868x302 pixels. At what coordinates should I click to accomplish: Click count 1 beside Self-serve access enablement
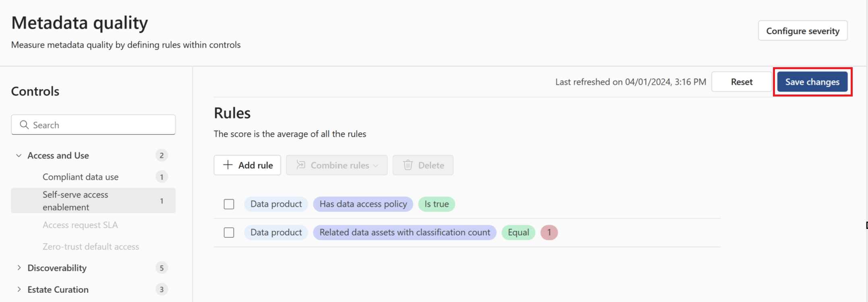point(162,201)
